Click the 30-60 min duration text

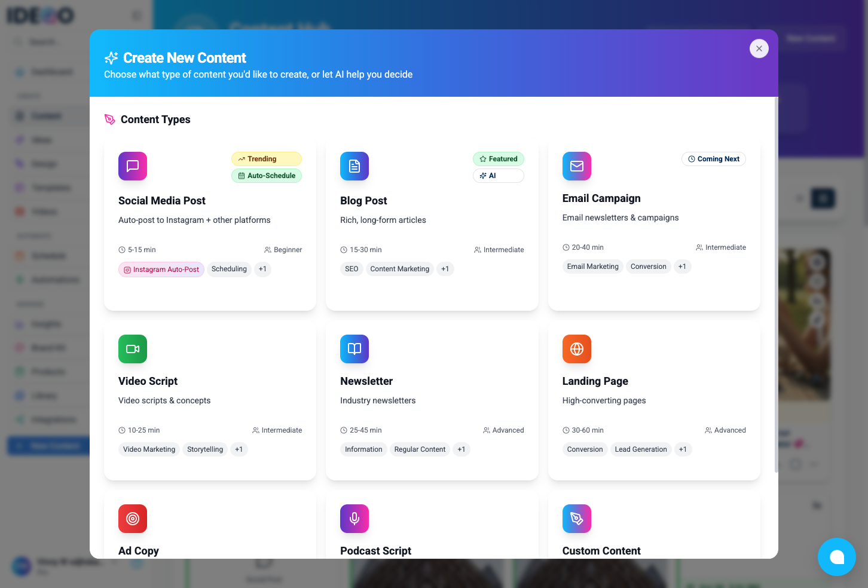click(x=588, y=430)
